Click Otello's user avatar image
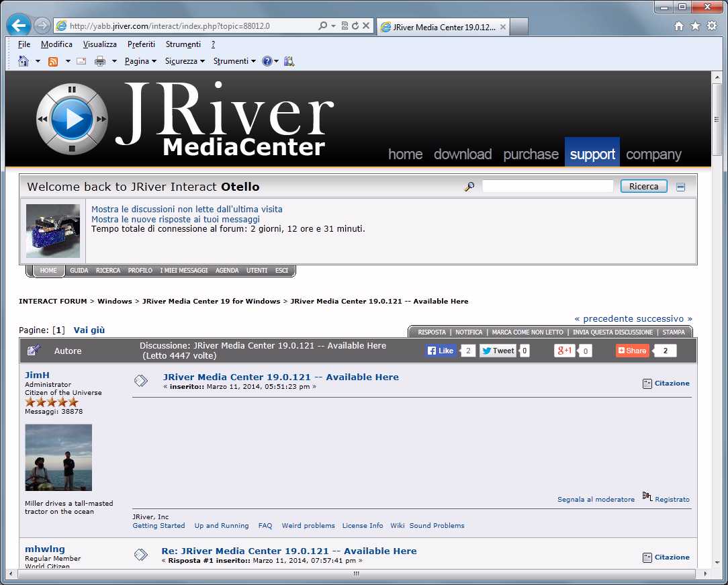 [53, 231]
